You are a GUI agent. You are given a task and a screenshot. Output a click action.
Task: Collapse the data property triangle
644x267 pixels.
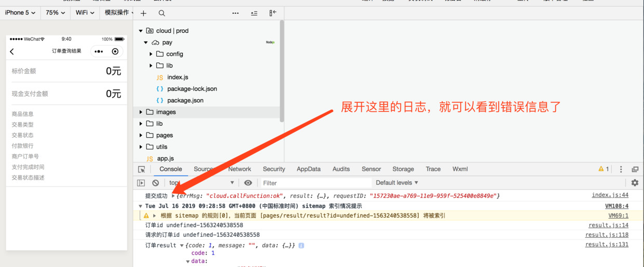(188, 261)
